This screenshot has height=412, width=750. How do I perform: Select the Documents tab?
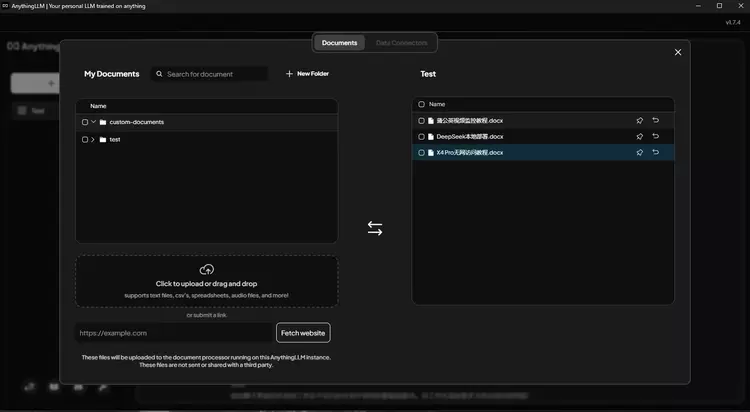(339, 43)
